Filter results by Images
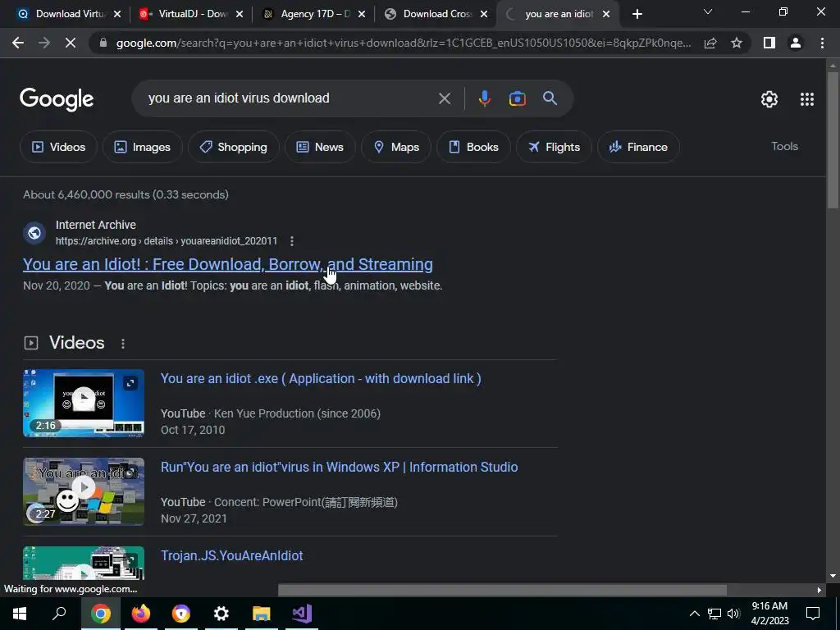This screenshot has width=840, height=630. (143, 148)
